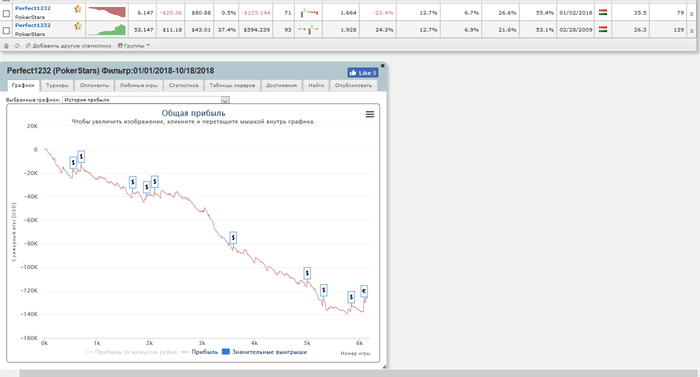The height and width of the screenshot is (377, 700).
Task: Click the $ marker near -100K before 5k games
Action: pyautogui.click(x=307, y=273)
